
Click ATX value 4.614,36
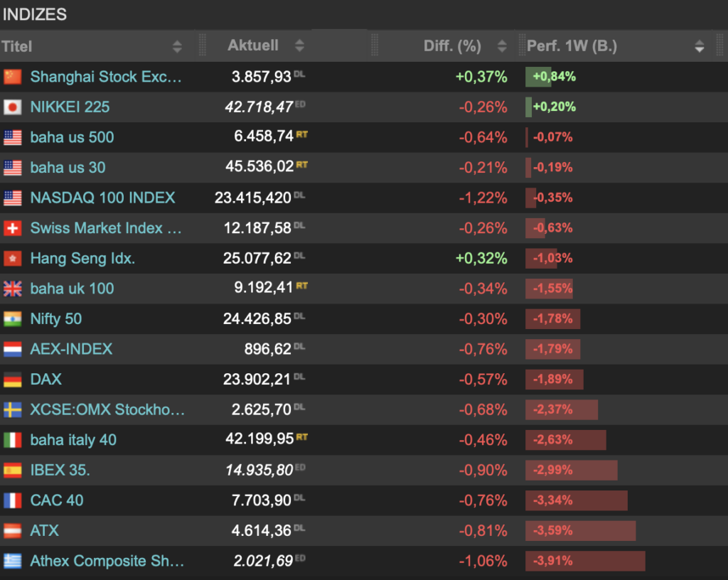tap(262, 531)
